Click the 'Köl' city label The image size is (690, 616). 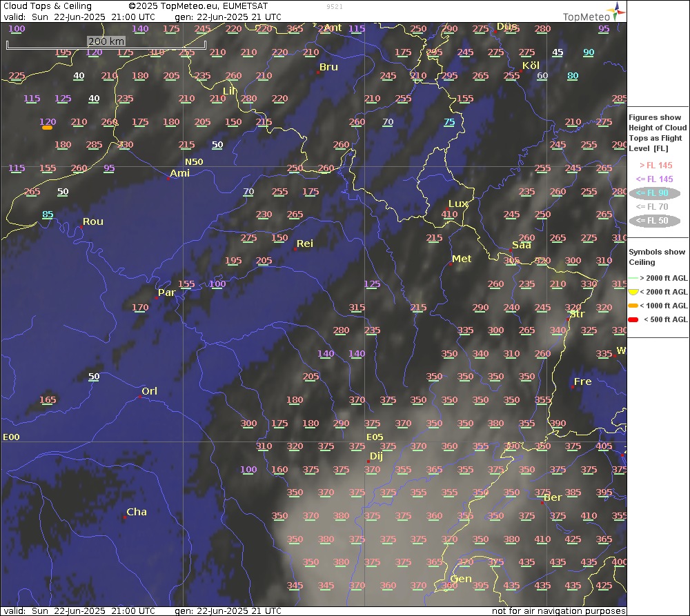click(x=531, y=66)
